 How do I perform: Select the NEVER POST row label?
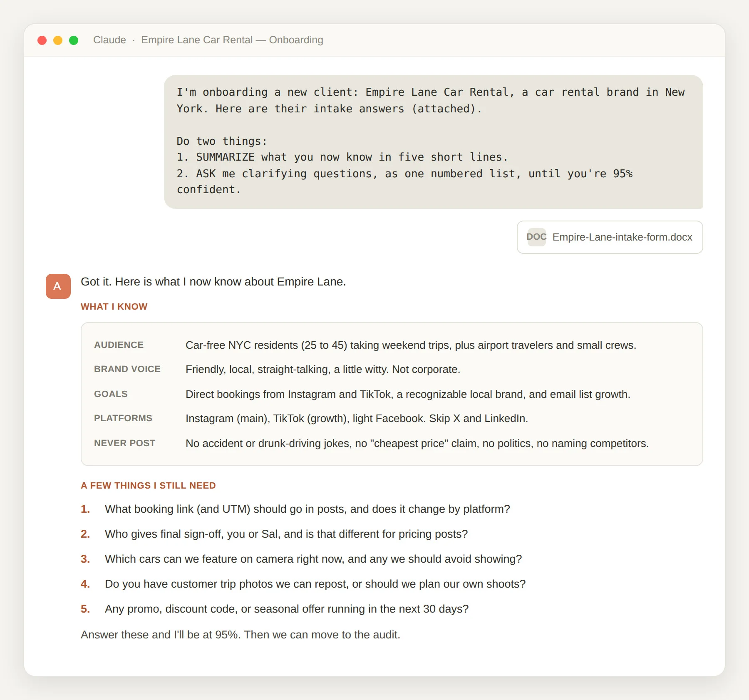[x=124, y=443]
